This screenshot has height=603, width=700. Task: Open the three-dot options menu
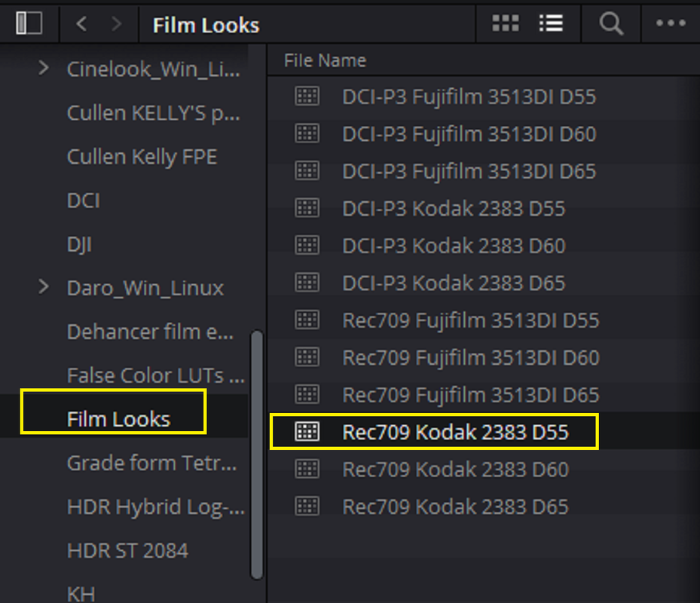coord(671,23)
